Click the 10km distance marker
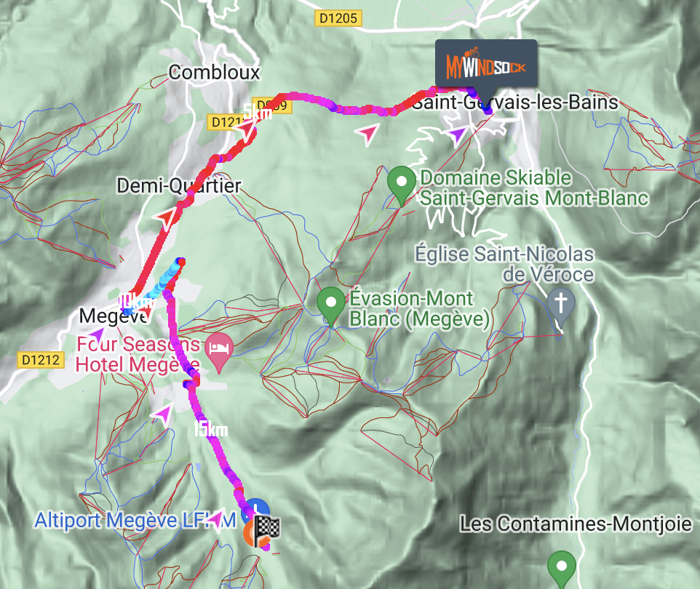This screenshot has width=700, height=589. pos(136,302)
